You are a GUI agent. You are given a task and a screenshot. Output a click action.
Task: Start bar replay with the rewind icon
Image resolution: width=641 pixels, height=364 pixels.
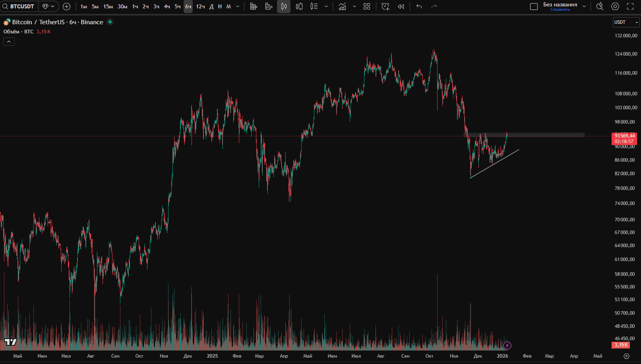coord(401,6)
